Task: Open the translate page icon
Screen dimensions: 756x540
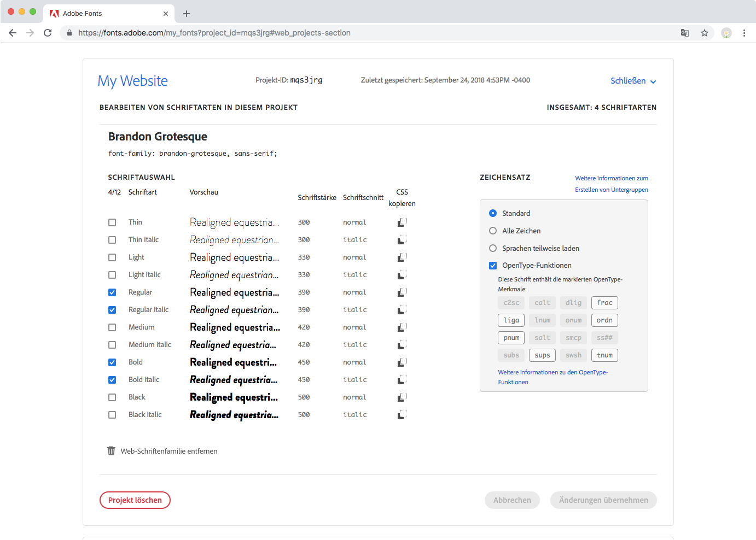Action: [685, 33]
